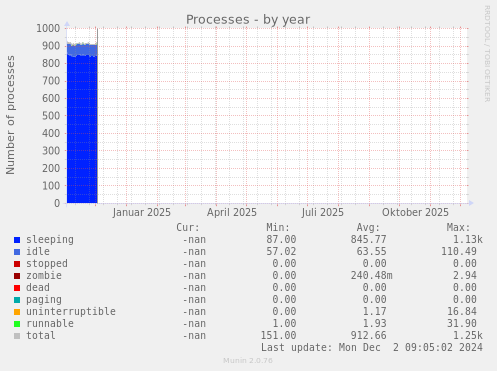Viewport: 497px width, 371px height.
Task: Click the 'total' legend label
Action: [41, 335]
